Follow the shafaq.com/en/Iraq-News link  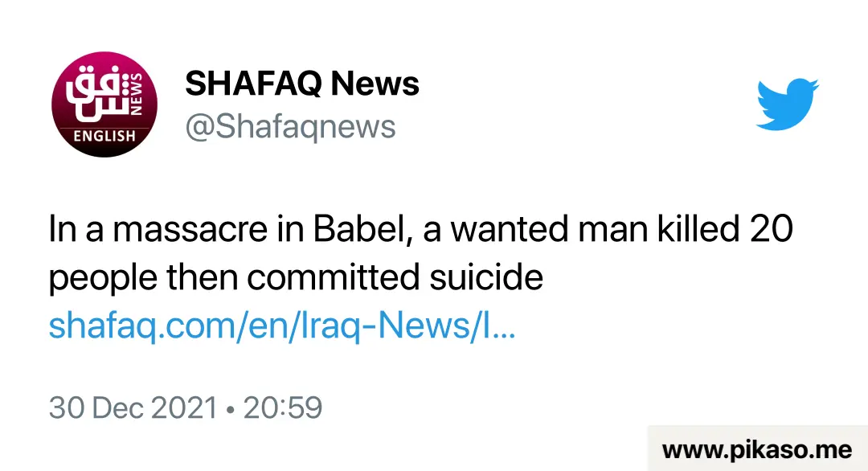(x=282, y=325)
